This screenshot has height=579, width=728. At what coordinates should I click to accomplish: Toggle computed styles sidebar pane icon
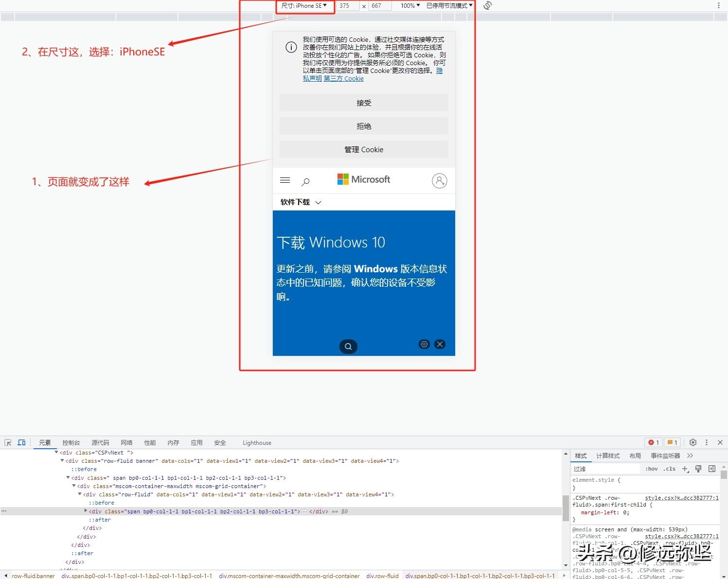(712, 469)
